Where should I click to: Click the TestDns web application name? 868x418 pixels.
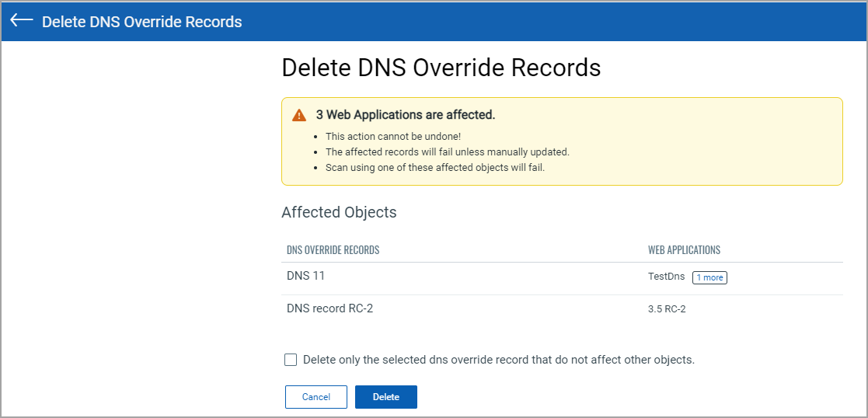667,277
